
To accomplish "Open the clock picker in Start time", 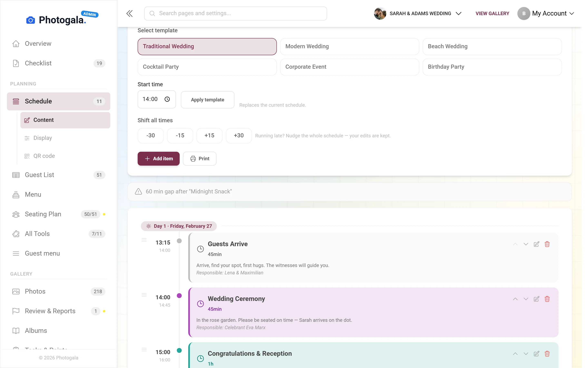I will click(x=167, y=99).
